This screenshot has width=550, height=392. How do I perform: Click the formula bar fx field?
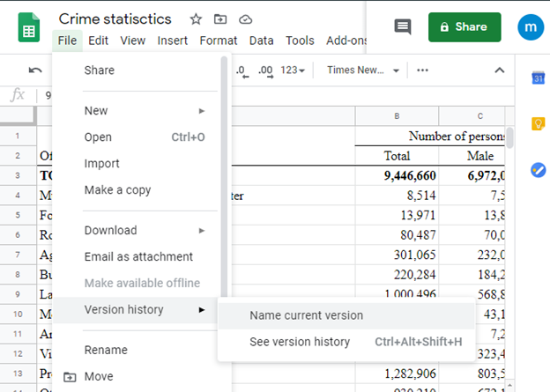pyautogui.click(x=280, y=95)
